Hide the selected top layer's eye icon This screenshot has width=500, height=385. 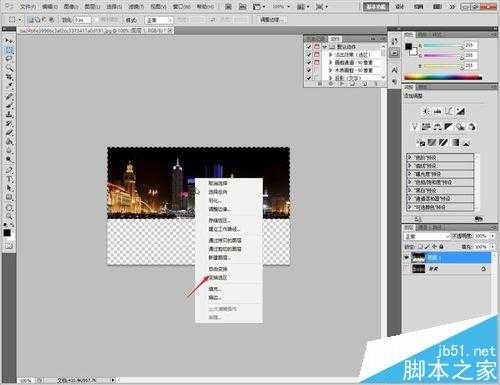click(407, 257)
